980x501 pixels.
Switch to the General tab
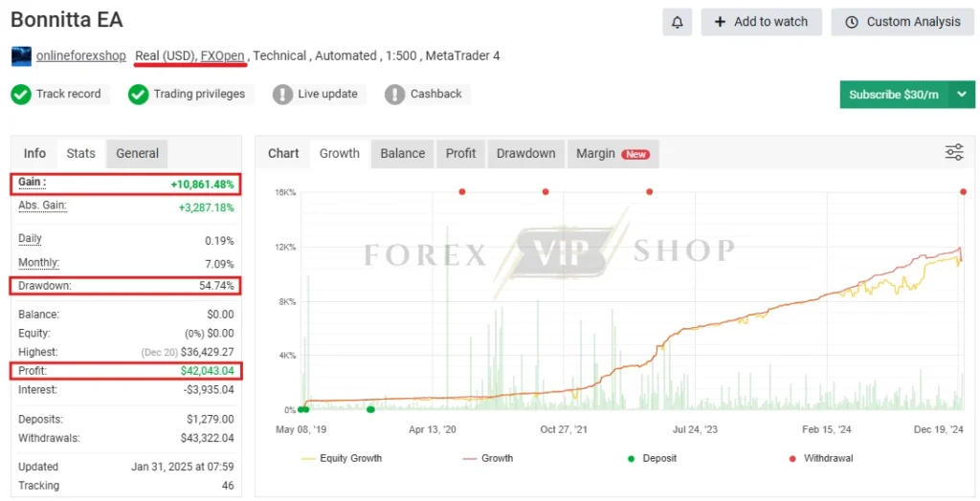(x=137, y=153)
